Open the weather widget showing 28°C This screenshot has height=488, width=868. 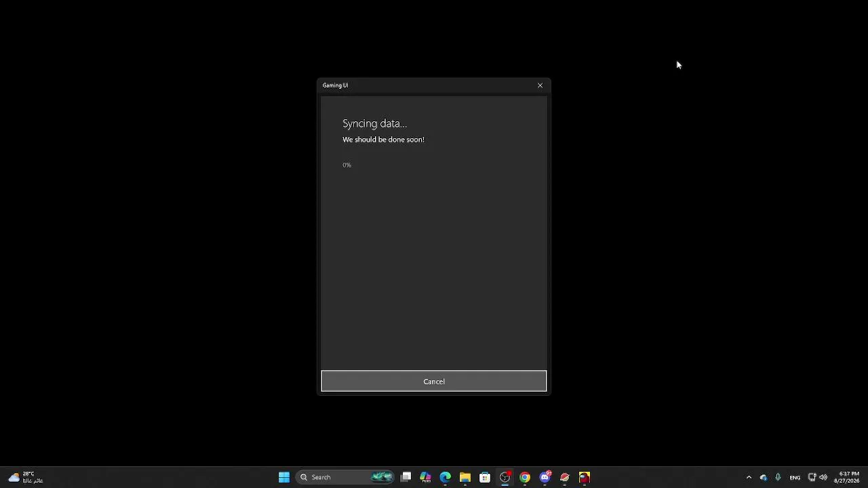26,477
